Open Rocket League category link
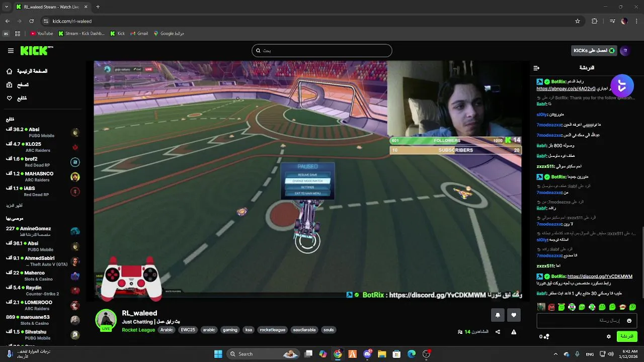 (x=138, y=330)
